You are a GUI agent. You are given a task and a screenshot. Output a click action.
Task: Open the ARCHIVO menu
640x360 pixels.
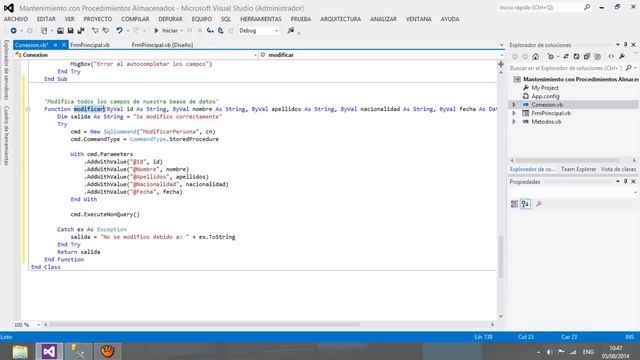click(x=16, y=19)
